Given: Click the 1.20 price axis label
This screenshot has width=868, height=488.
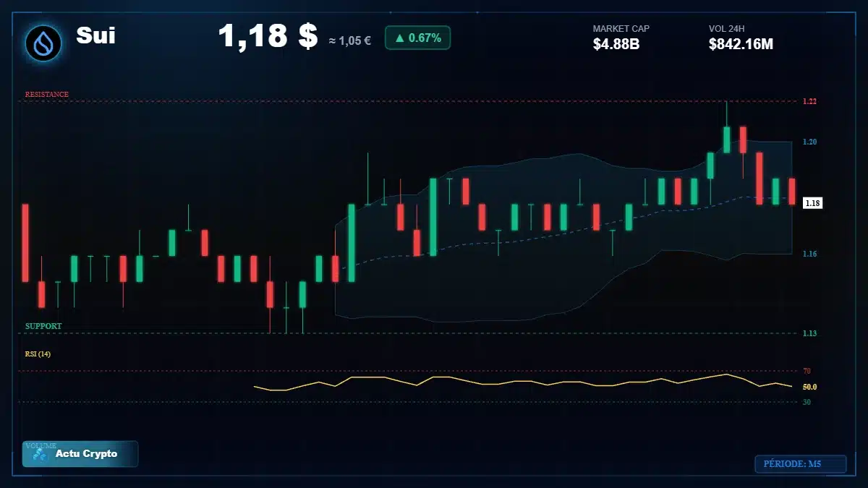Looking at the screenshot, I should click(809, 142).
